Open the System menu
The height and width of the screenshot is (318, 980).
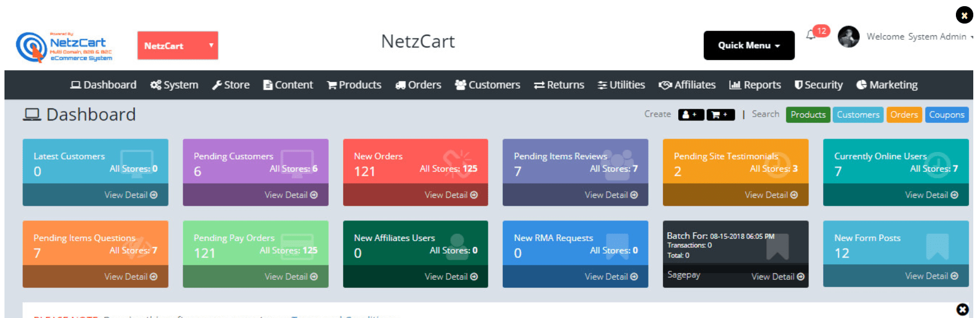point(174,85)
